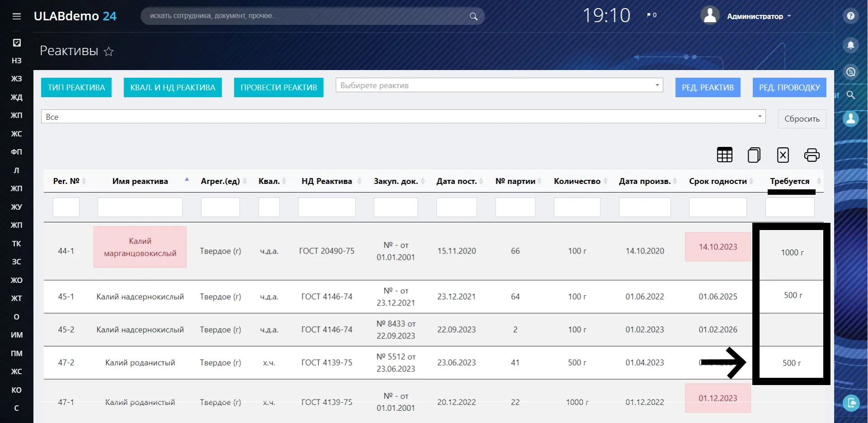Focus the Рег. № column filter field
The height and width of the screenshot is (423, 868).
[x=66, y=207]
